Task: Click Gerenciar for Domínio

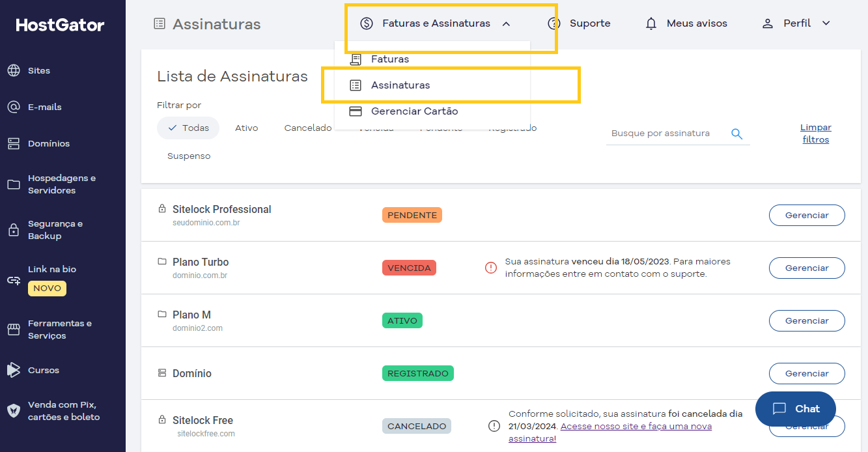Action: [x=807, y=373]
